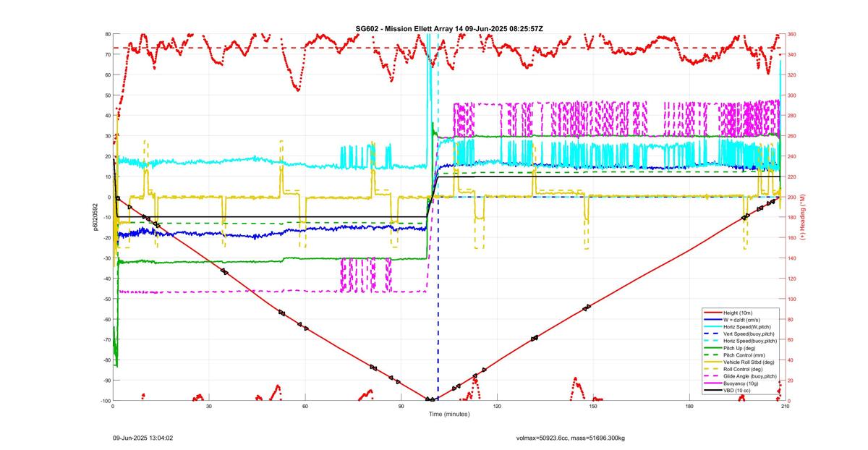Select the 'Time (minutes)' x-axis label
The width and height of the screenshot is (868, 450).
449,415
